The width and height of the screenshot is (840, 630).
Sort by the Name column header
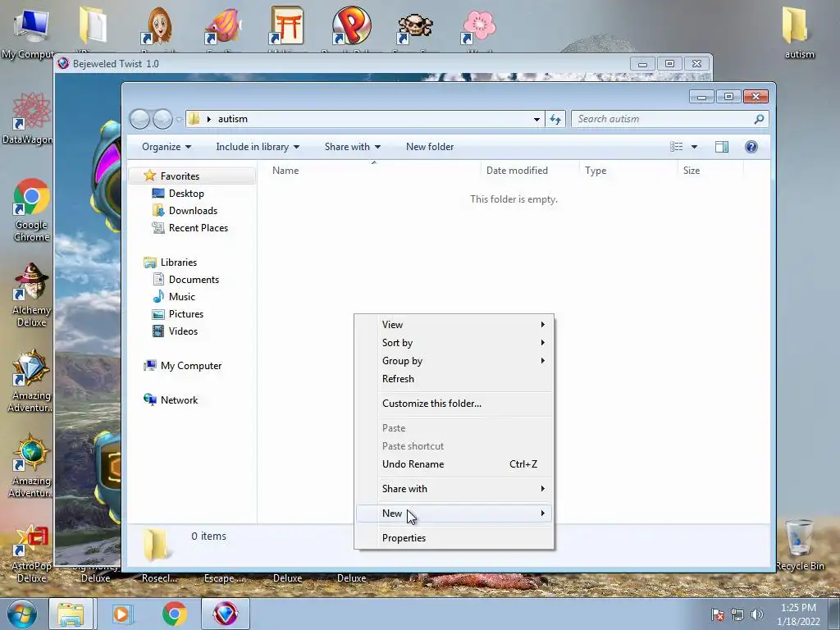click(x=371, y=171)
